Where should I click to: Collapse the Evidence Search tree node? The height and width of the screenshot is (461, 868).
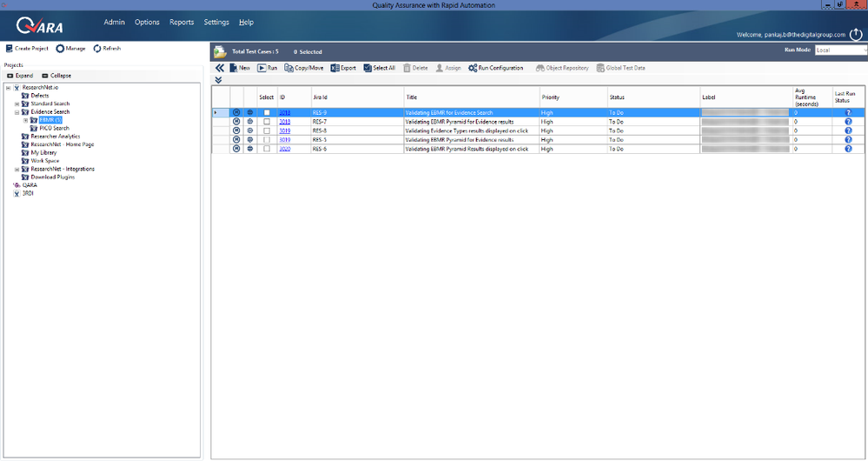(x=17, y=112)
